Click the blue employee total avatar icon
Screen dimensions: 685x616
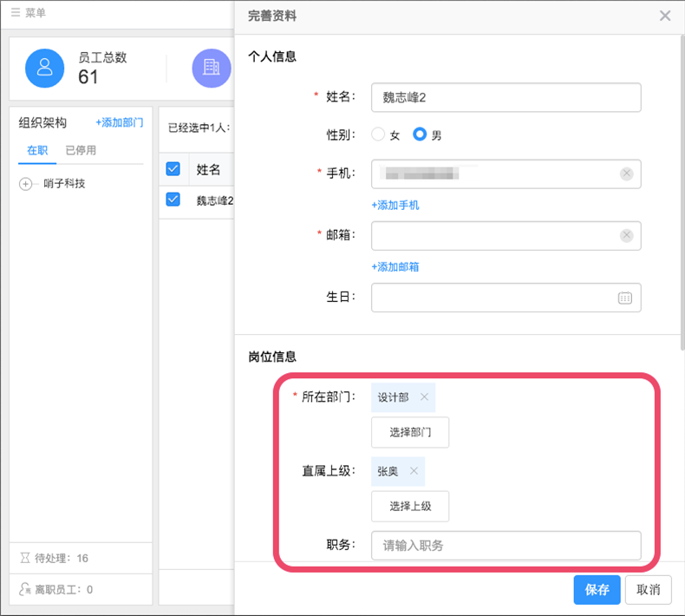(x=44, y=69)
